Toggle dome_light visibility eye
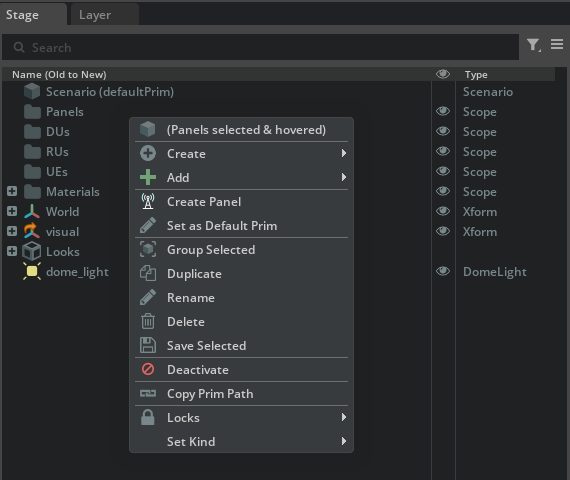570x480 pixels. click(443, 271)
